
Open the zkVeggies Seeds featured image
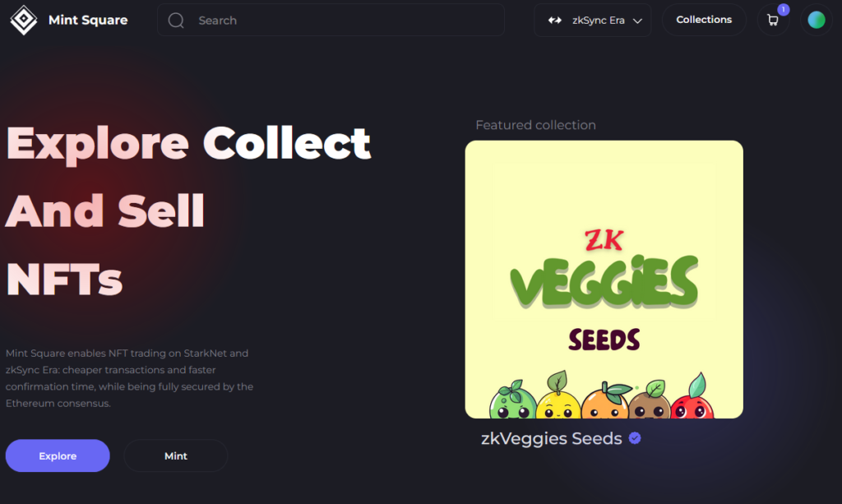(604, 280)
